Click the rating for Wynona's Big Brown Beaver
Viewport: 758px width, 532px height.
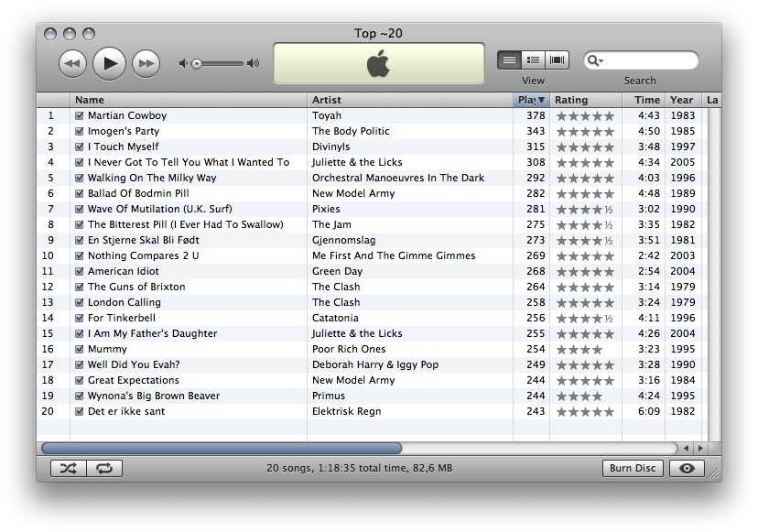[579, 396]
